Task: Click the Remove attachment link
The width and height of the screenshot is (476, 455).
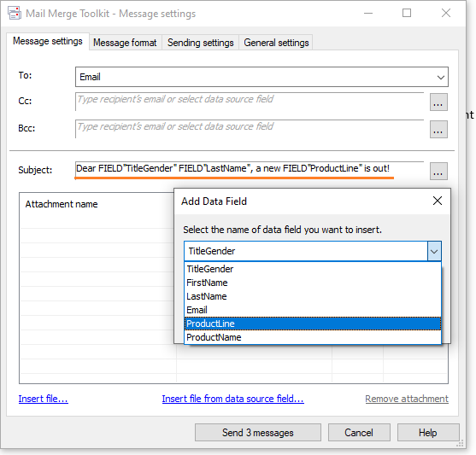Action: (407, 399)
